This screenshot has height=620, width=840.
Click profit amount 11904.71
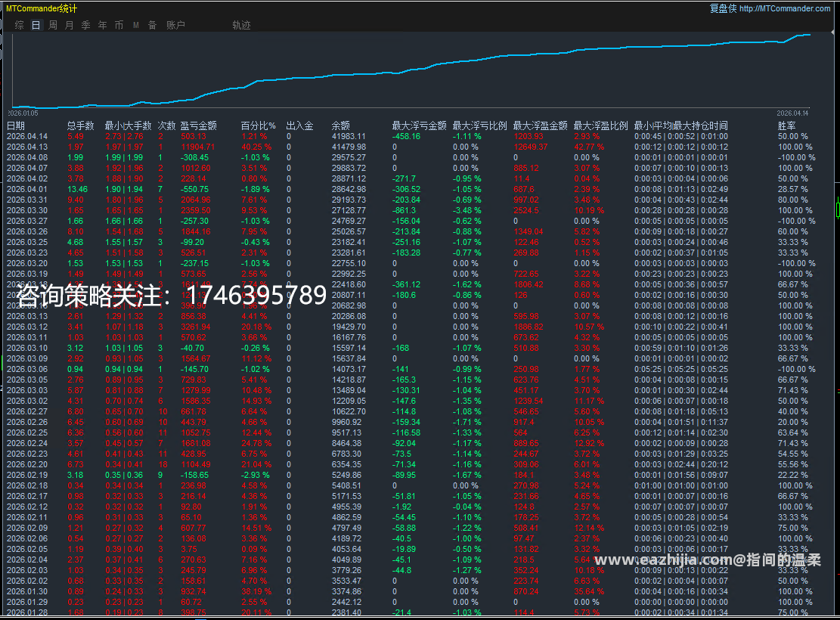pos(197,147)
